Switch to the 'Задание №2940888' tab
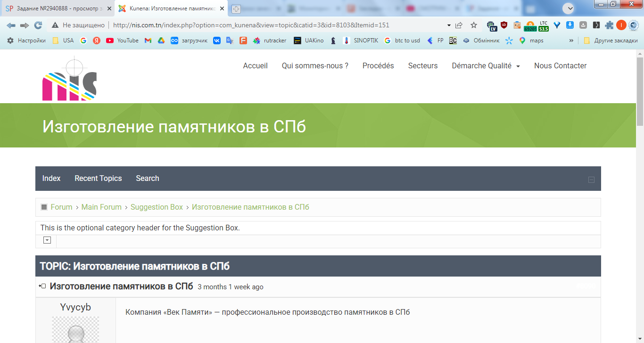 click(x=57, y=8)
